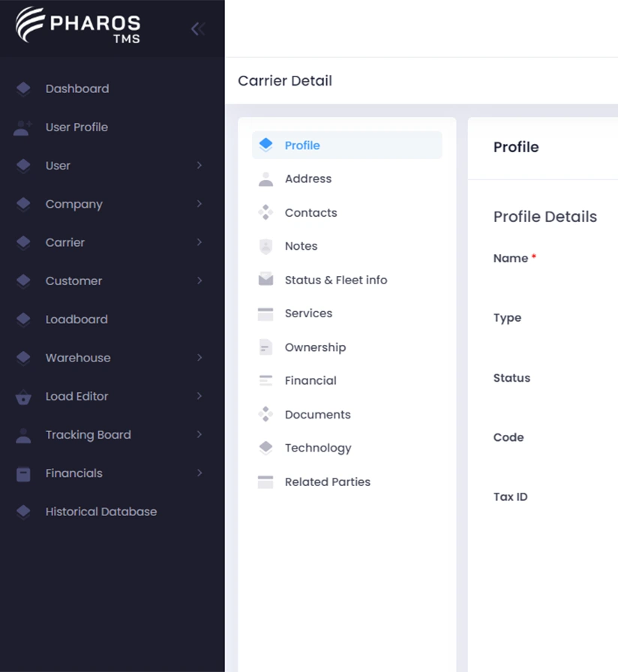Go to Loadboard in the sidebar
Viewport: 618px width, 672px height.
76,319
